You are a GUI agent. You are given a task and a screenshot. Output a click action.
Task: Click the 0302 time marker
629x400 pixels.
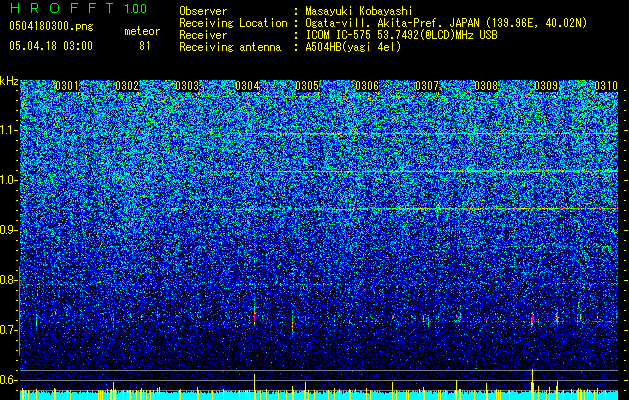[x=127, y=86]
